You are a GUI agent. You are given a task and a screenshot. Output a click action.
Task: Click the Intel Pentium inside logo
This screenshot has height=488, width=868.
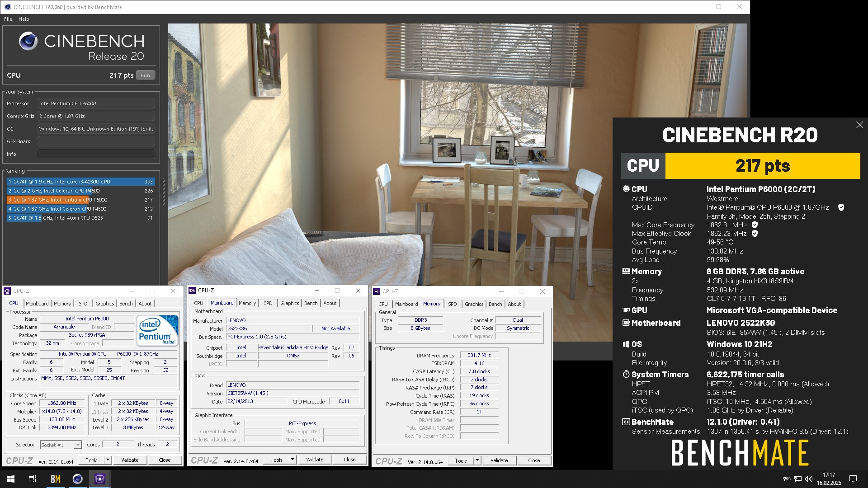(158, 331)
